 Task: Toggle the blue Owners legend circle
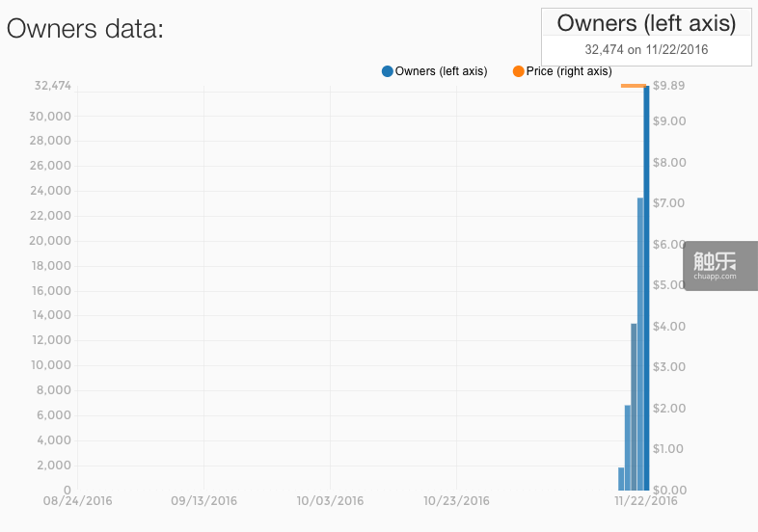388,71
